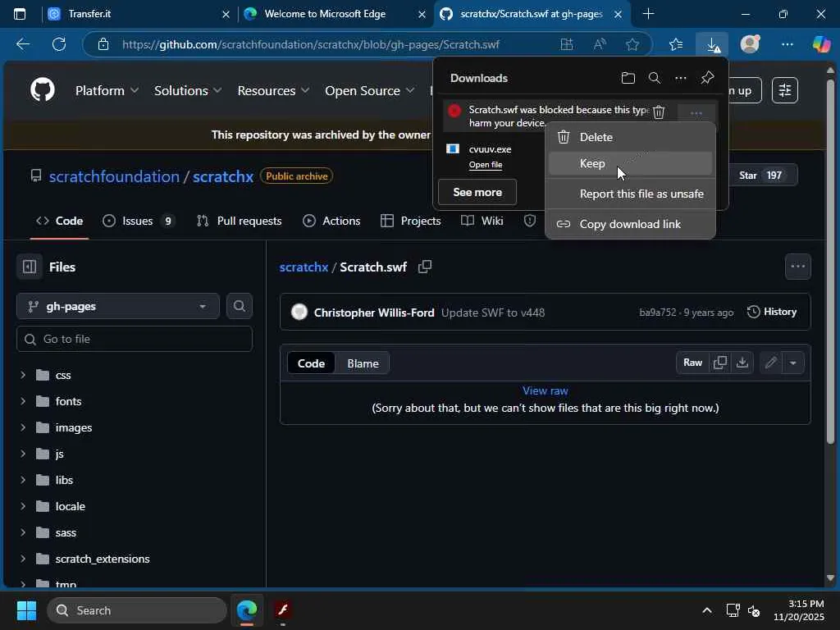Copy raw file icon next to Raw
This screenshot has width=840, height=630.
[x=720, y=363]
